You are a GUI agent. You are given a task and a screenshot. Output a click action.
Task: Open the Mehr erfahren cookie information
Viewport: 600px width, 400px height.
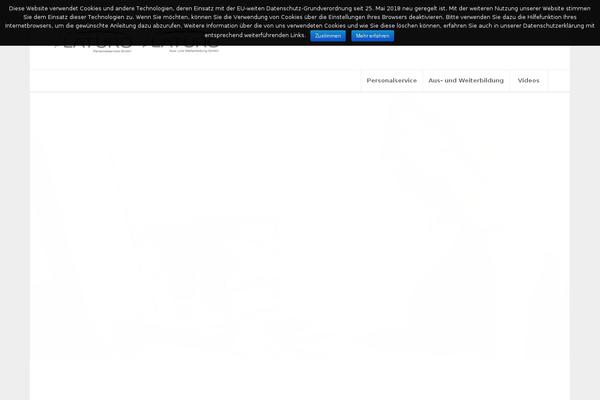click(372, 36)
